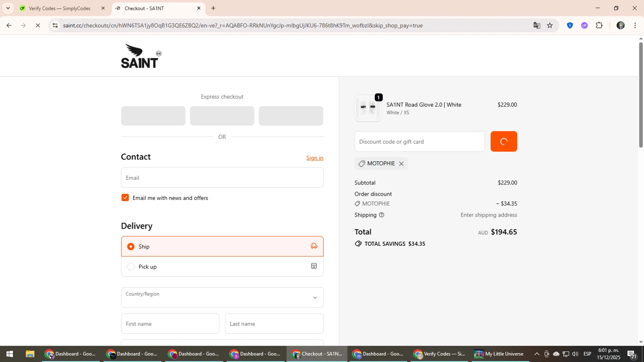Screen dimensions: 644x362
Task: Click the store icon in Pick up row
Action: (x=314, y=266)
